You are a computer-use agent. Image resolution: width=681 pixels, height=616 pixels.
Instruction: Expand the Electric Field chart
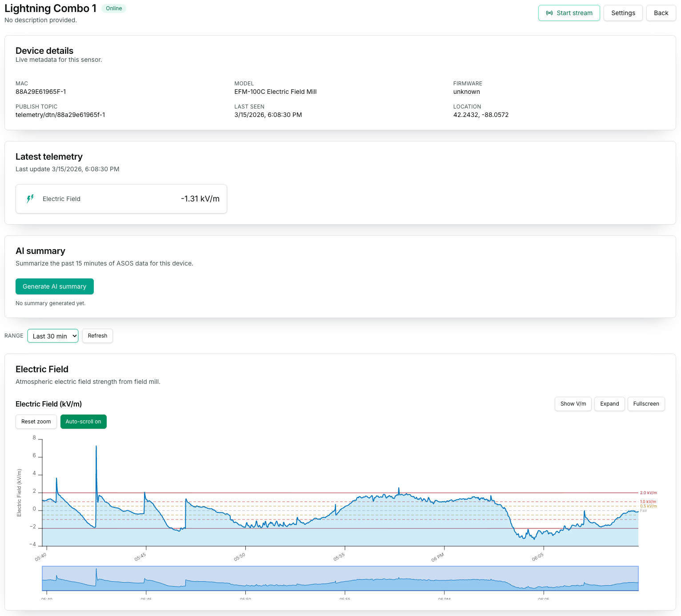pos(609,404)
